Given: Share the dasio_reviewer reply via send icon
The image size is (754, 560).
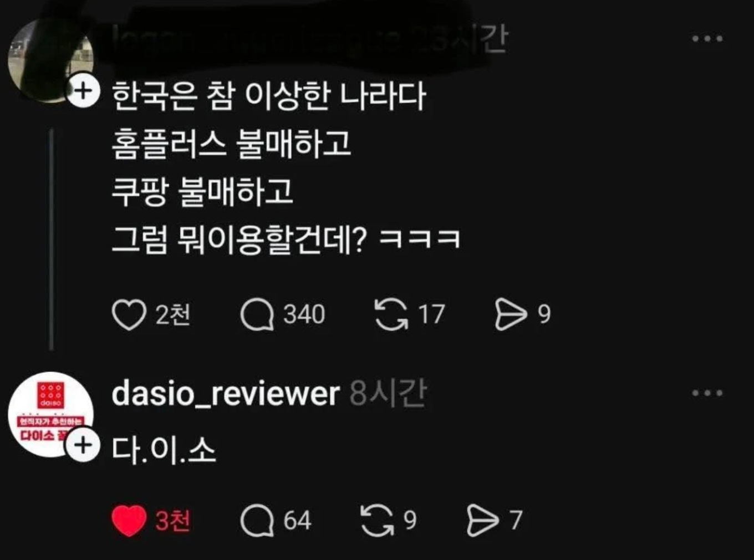Looking at the screenshot, I should tap(482, 521).
